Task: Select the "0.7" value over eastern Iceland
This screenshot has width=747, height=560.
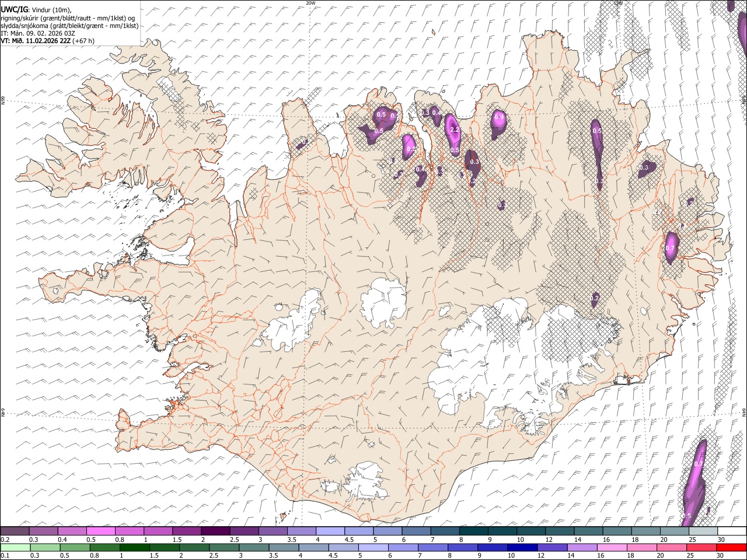Action: 670,248
